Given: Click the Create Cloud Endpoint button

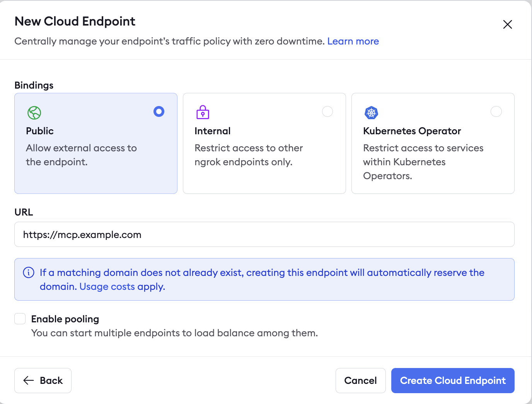Looking at the screenshot, I should [452, 380].
